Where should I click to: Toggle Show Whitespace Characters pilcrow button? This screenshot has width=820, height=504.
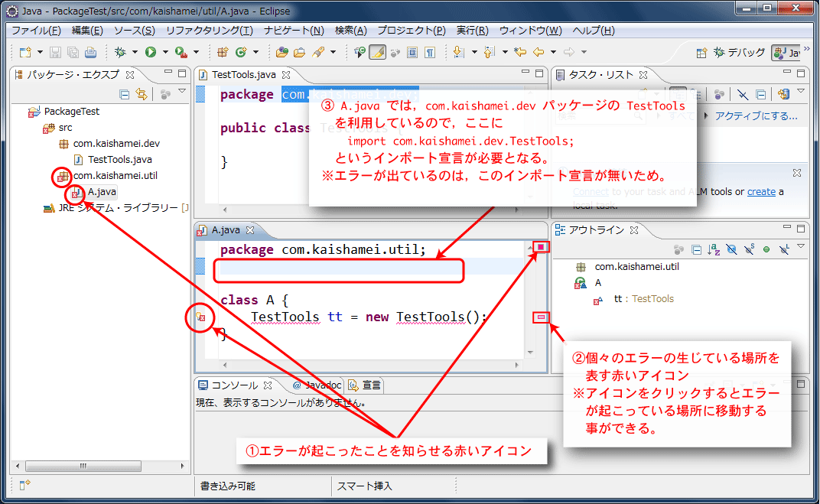[x=430, y=52]
